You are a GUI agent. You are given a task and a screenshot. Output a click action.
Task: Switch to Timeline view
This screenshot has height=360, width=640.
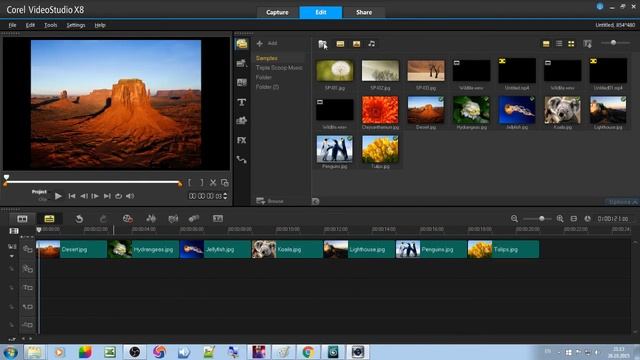tap(49, 219)
